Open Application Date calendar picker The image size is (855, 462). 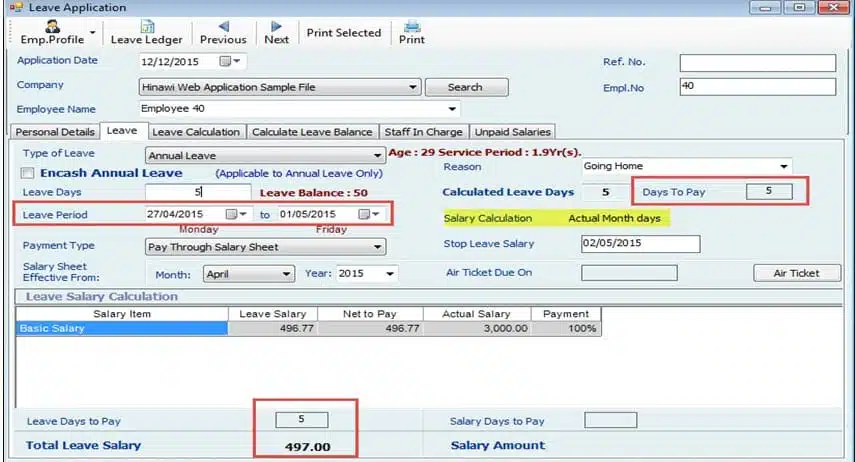click(x=226, y=62)
